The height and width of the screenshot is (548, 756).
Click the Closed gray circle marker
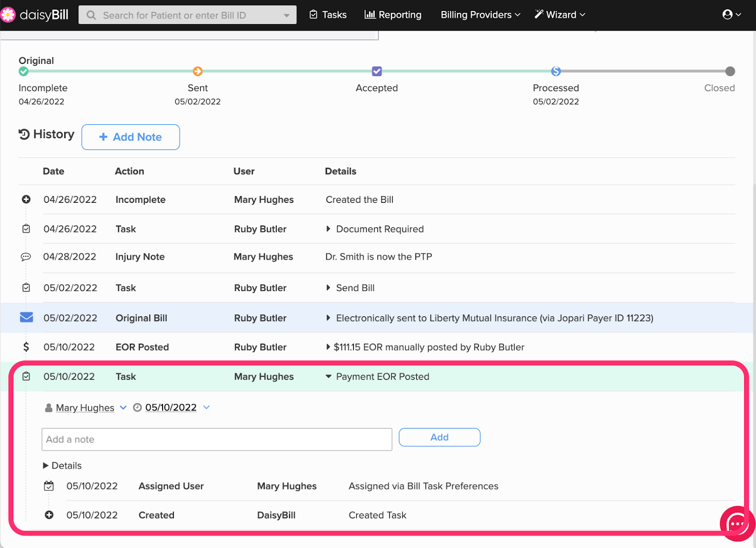[730, 71]
